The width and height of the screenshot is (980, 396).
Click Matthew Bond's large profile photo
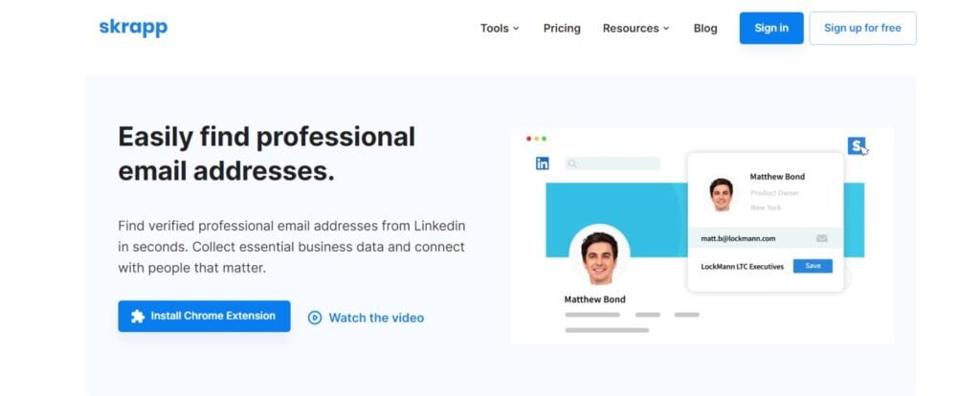pyautogui.click(x=599, y=256)
